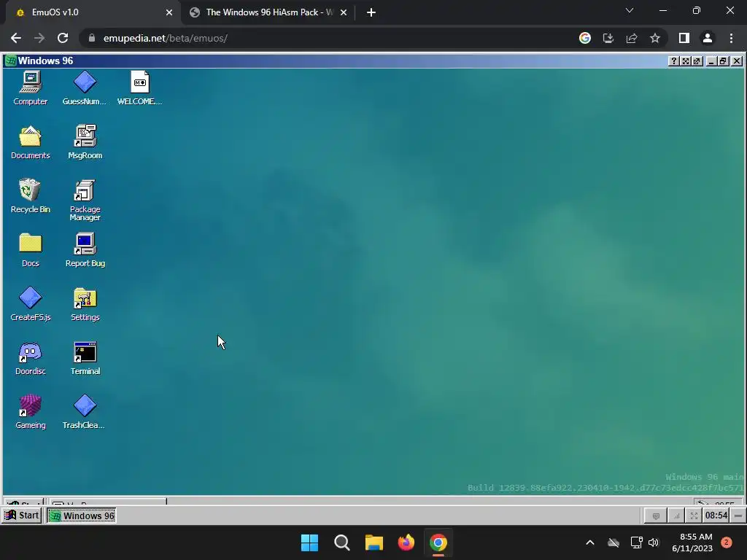Open the Windows 11 Start button

[x=309, y=542]
